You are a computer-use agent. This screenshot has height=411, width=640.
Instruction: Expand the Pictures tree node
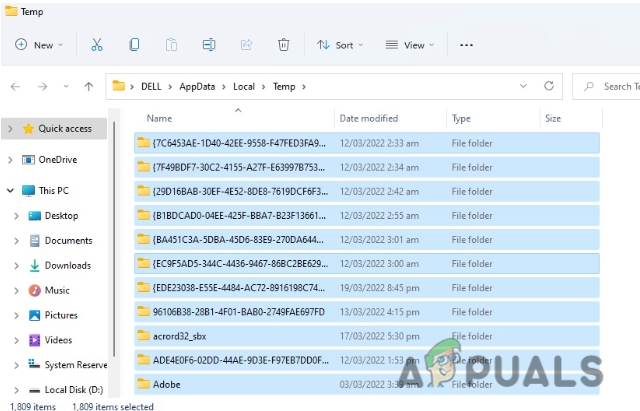coord(16,315)
